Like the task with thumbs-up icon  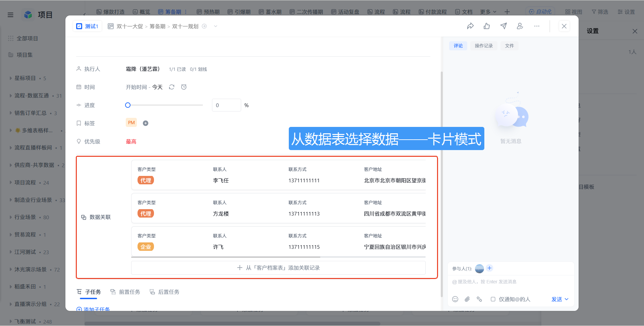487,26
